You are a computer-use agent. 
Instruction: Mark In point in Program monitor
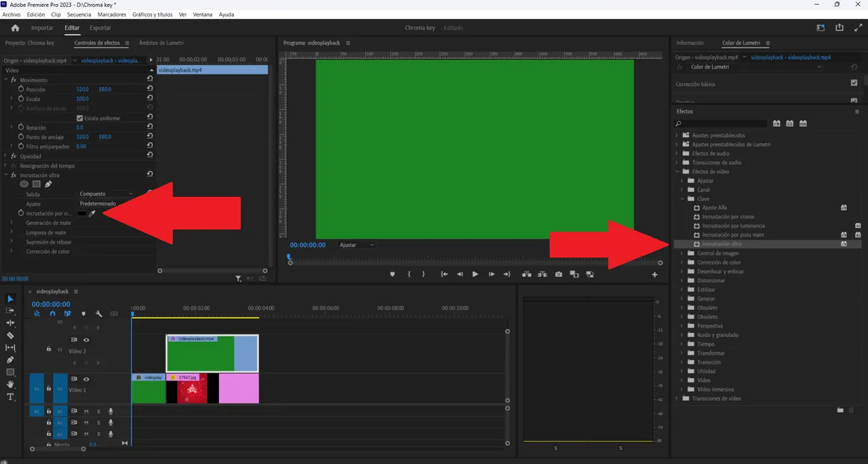[408, 274]
